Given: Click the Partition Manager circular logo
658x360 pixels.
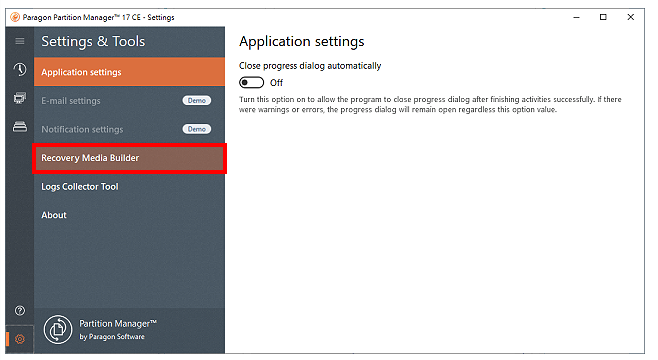Looking at the screenshot, I should [58, 330].
